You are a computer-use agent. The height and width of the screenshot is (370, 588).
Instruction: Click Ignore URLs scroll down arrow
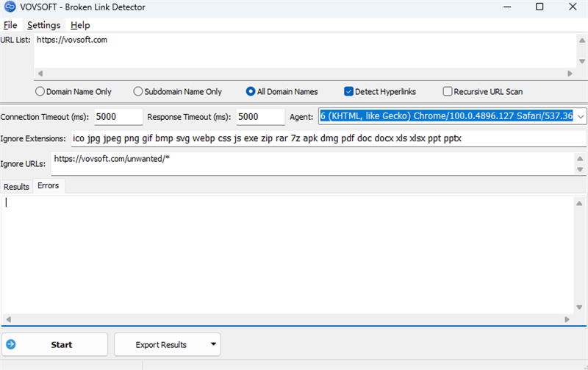tap(580, 170)
